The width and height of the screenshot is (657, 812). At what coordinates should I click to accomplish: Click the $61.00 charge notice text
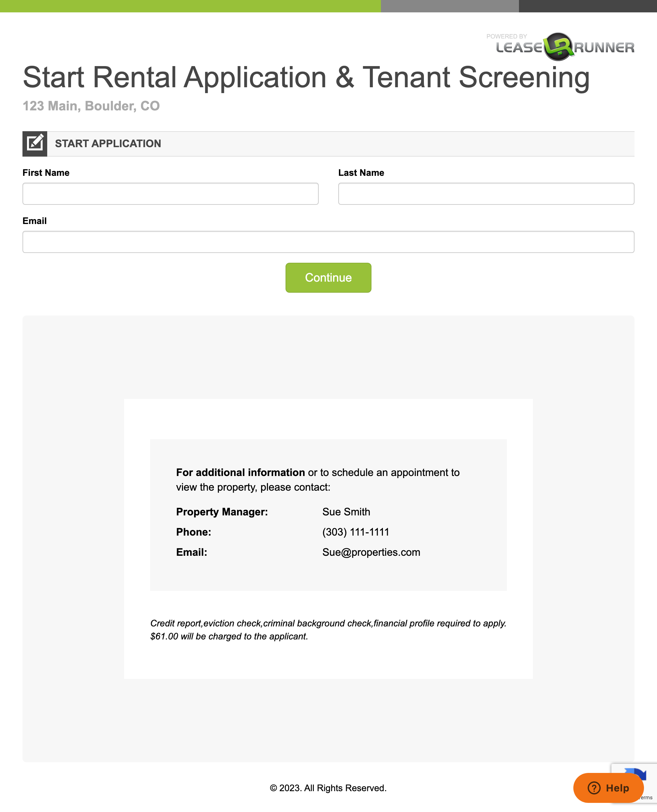tap(229, 637)
